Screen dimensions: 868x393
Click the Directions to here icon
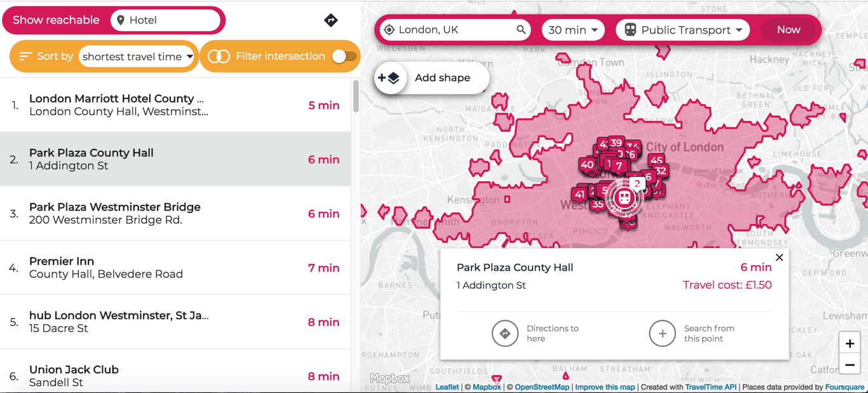505,333
